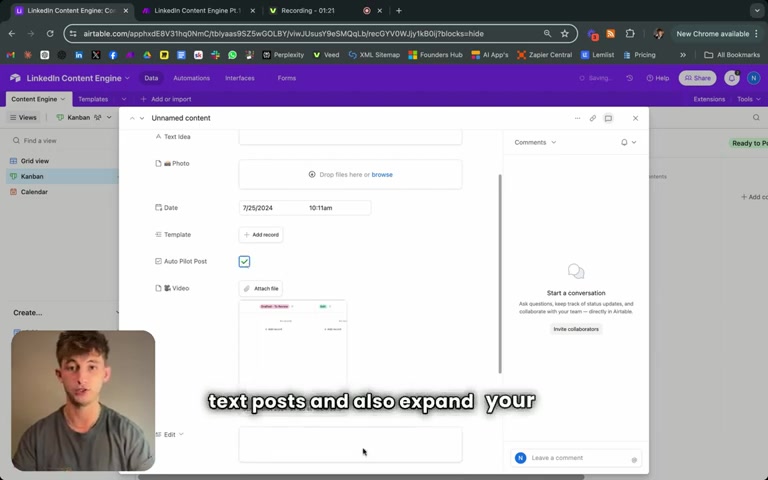
Task: Click the record dialog vertical scrollbar
Action: click(500, 274)
